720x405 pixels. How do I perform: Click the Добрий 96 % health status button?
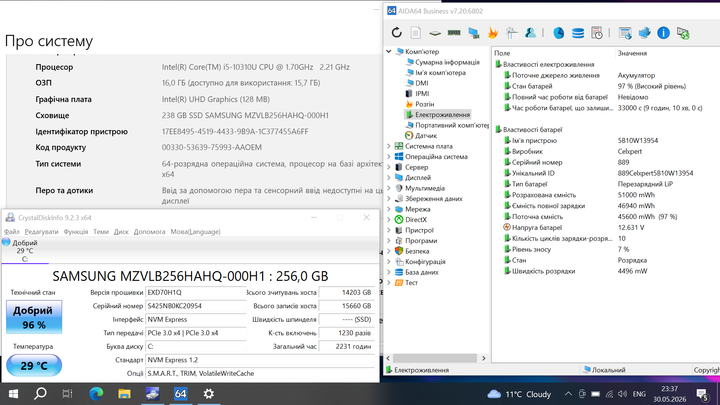click(34, 317)
